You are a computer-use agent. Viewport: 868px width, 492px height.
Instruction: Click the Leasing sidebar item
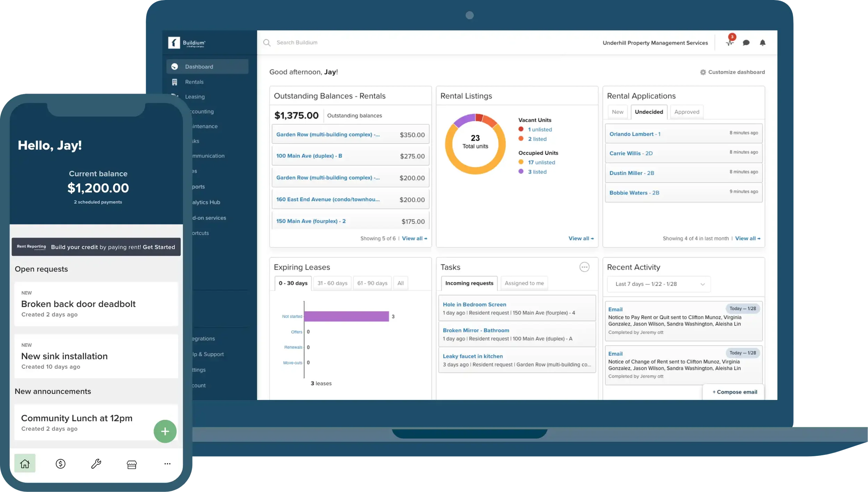click(x=195, y=97)
